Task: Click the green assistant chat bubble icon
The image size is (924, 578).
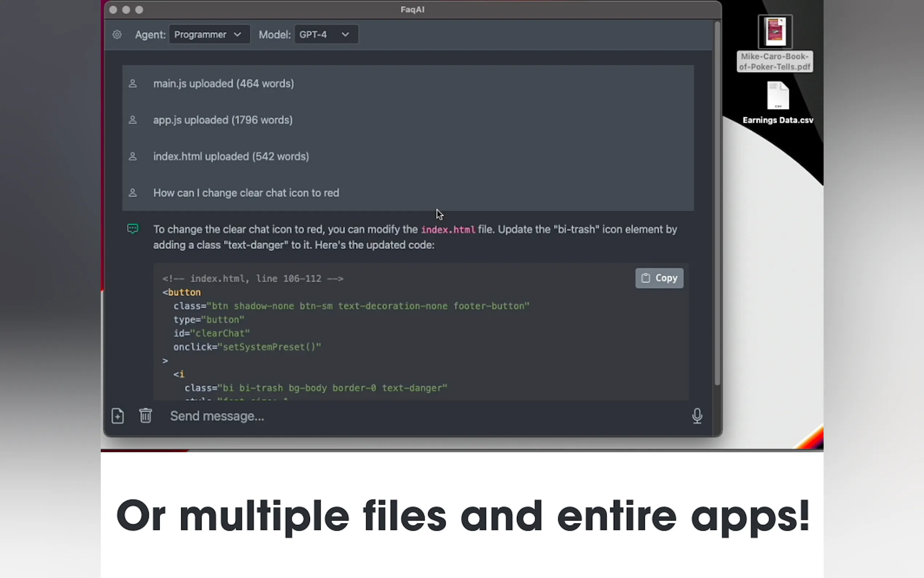Action: point(132,229)
